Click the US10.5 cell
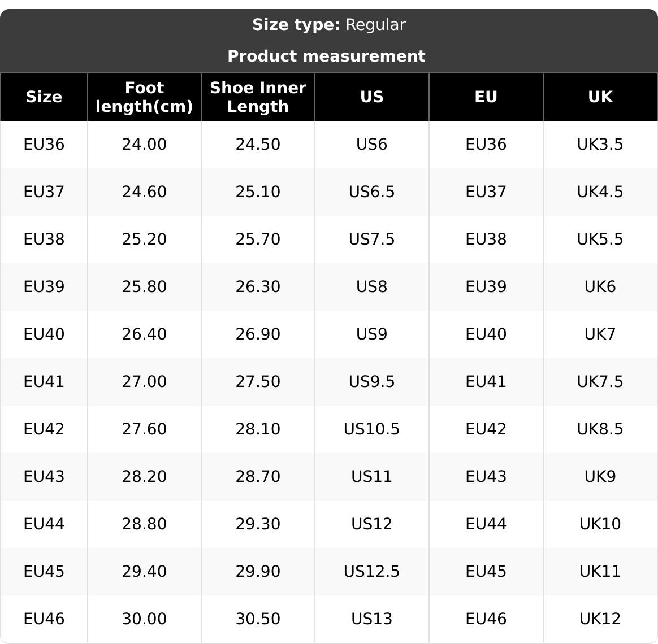 click(371, 429)
